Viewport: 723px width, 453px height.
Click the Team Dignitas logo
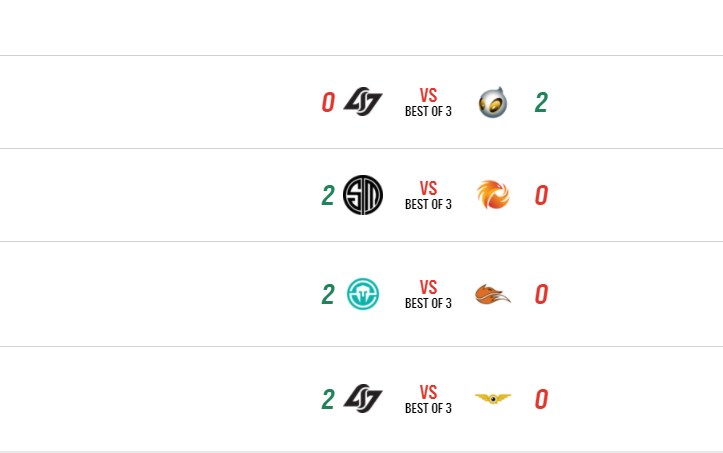pyautogui.click(x=492, y=102)
